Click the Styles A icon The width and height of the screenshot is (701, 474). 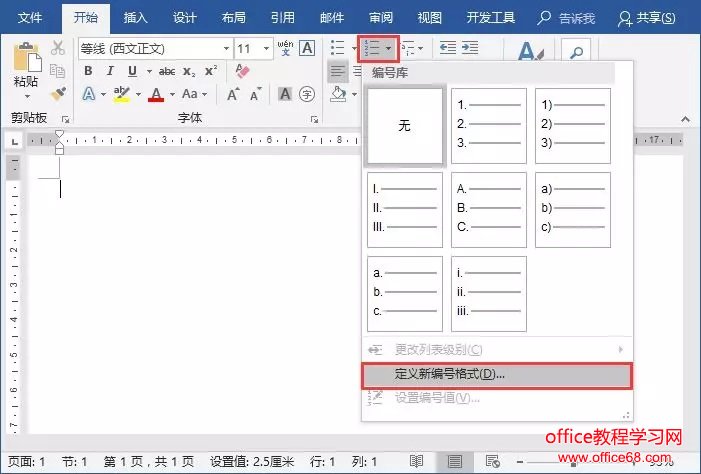point(531,51)
